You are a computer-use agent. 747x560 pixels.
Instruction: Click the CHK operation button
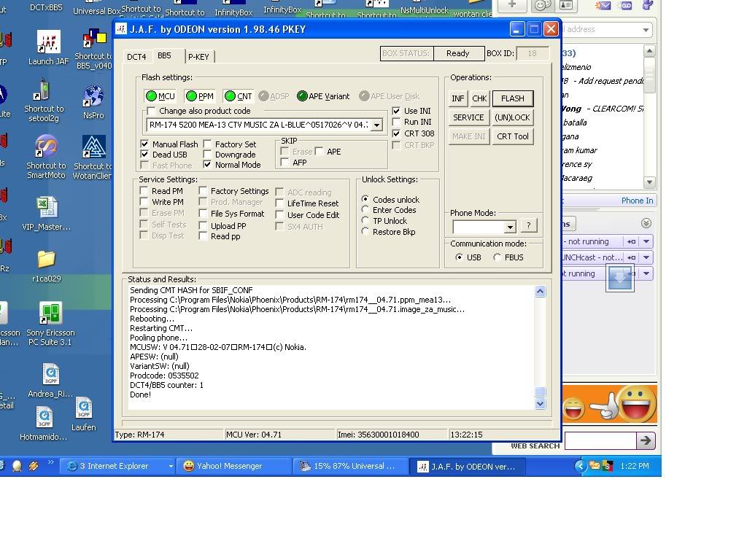(479, 98)
